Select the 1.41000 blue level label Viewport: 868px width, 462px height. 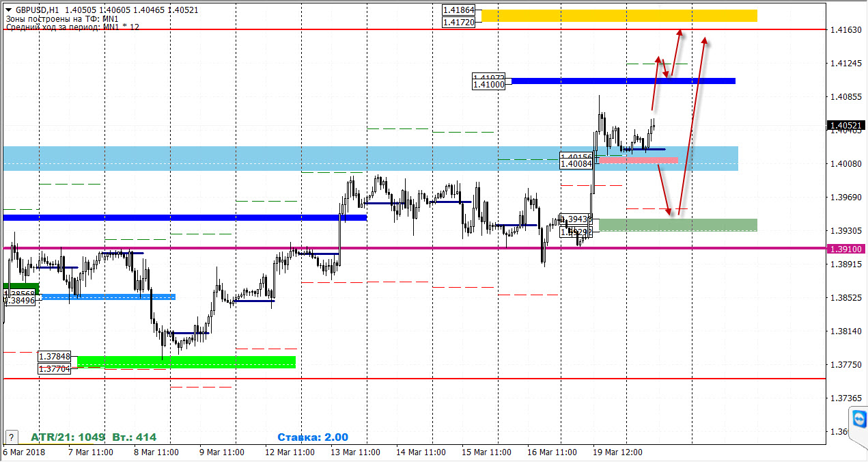coord(488,84)
